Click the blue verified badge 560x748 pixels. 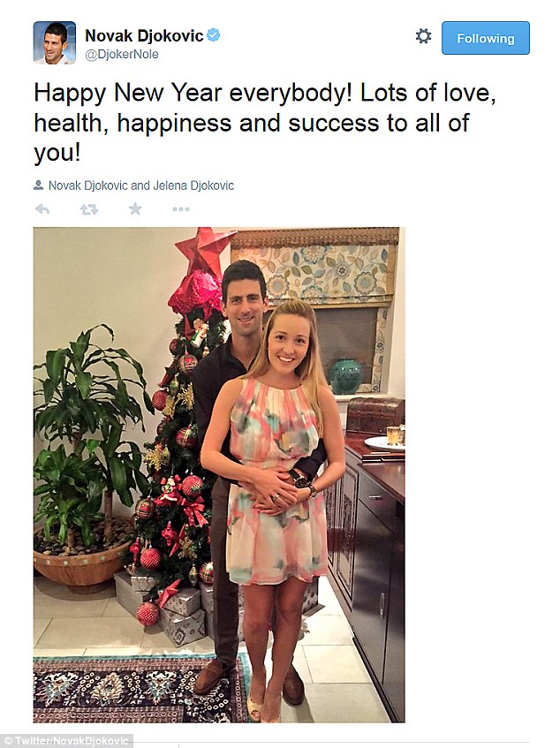click(x=214, y=34)
